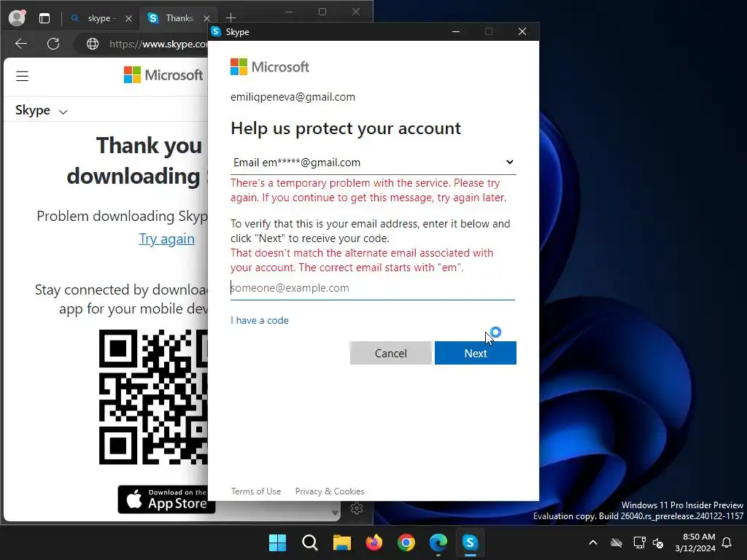Switch to Microsoft Edge on the taskbar

[438, 542]
